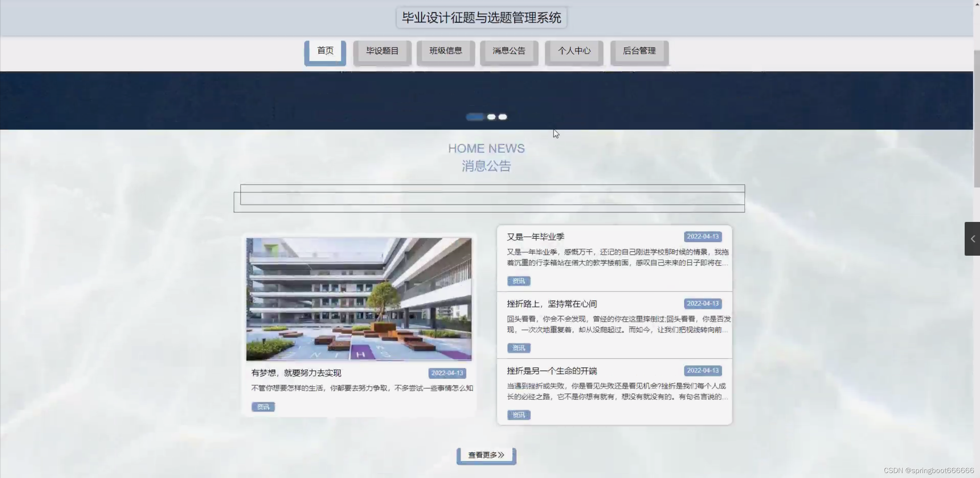The width and height of the screenshot is (980, 478).
Task: Open the 首页 navigation tab
Action: (325, 51)
